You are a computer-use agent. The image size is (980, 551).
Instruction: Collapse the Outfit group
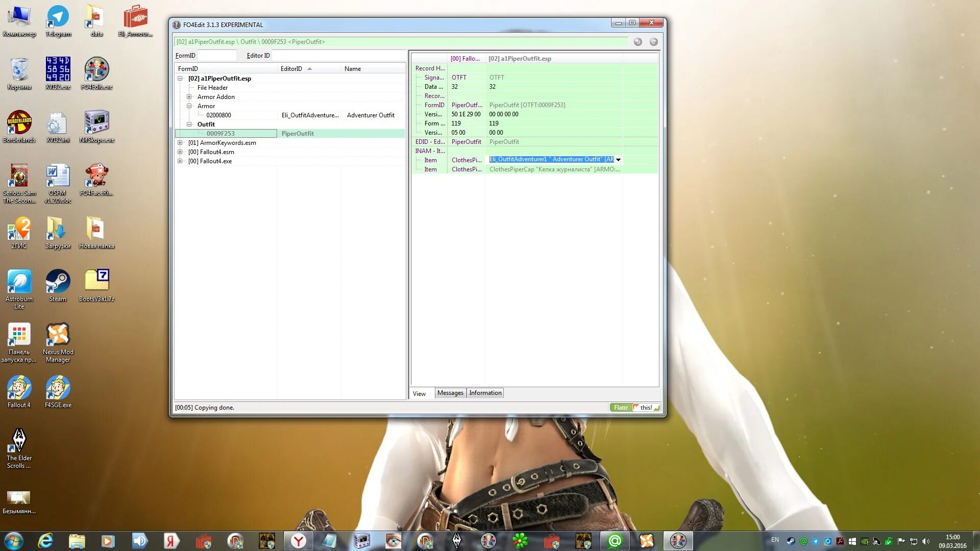pos(189,124)
